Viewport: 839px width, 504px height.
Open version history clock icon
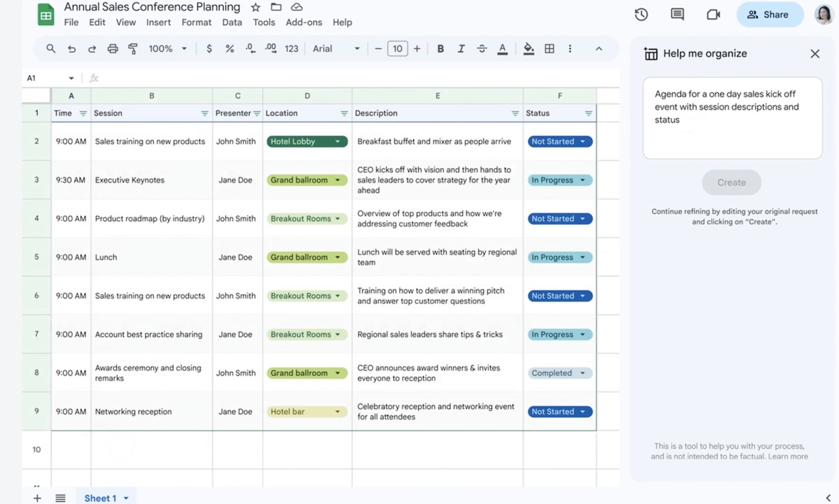(x=640, y=15)
